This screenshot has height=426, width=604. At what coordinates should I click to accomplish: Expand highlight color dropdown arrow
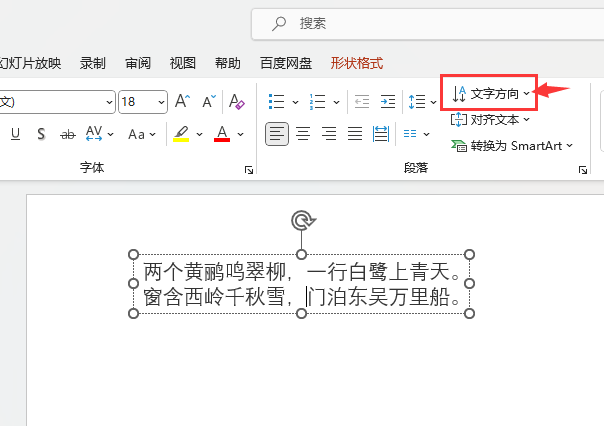[x=199, y=134]
